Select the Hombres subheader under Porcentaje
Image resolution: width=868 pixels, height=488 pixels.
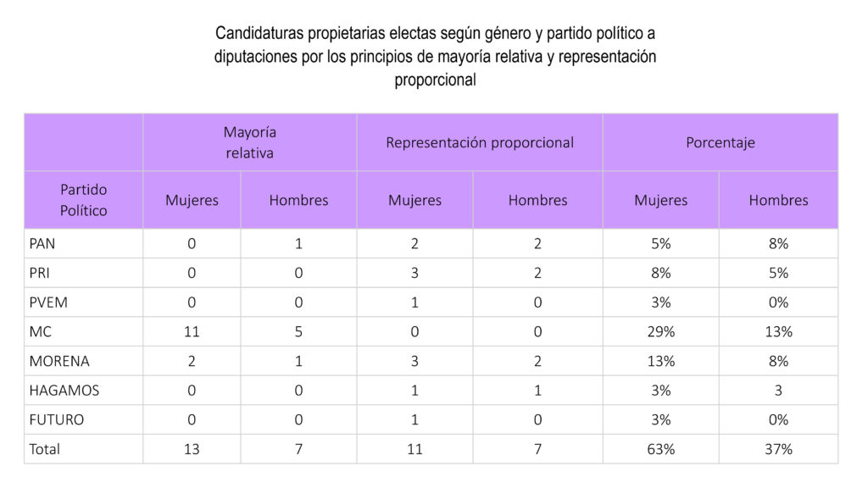778,201
